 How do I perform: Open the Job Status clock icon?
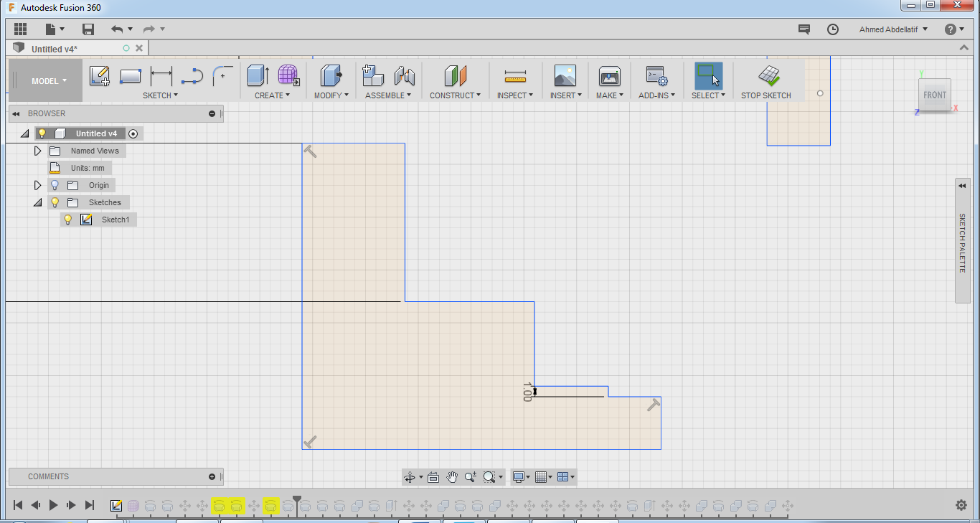833,29
